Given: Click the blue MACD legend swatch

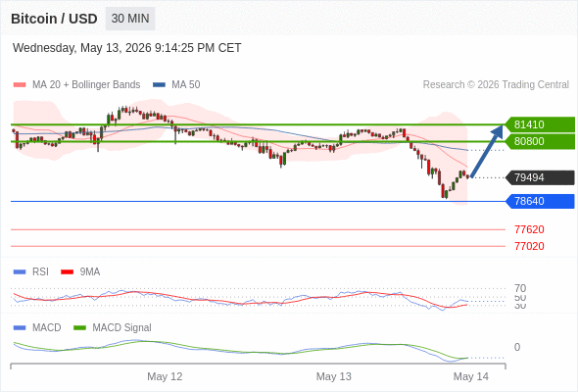Looking at the screenshot, I should tap(20, 328).
